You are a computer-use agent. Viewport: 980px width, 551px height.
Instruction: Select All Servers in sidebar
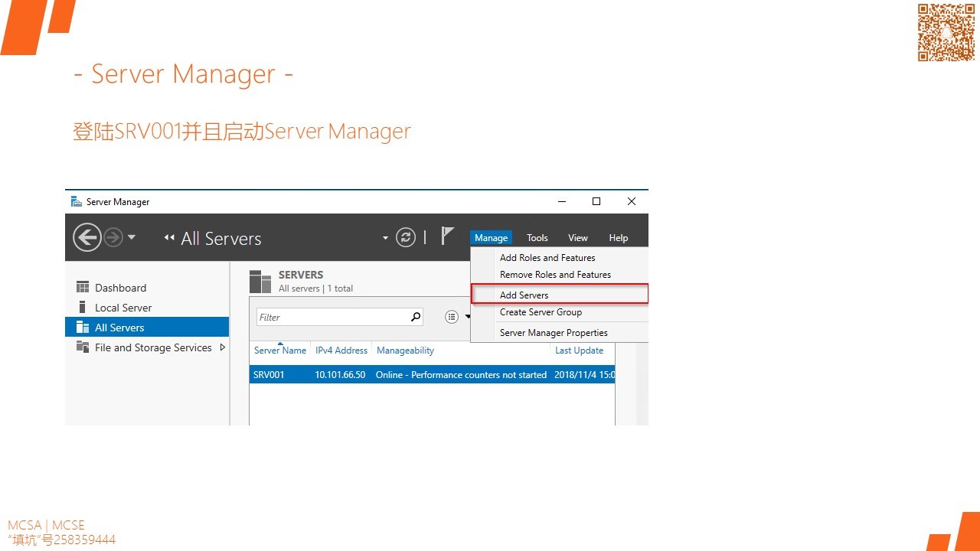tap(147, 328)
